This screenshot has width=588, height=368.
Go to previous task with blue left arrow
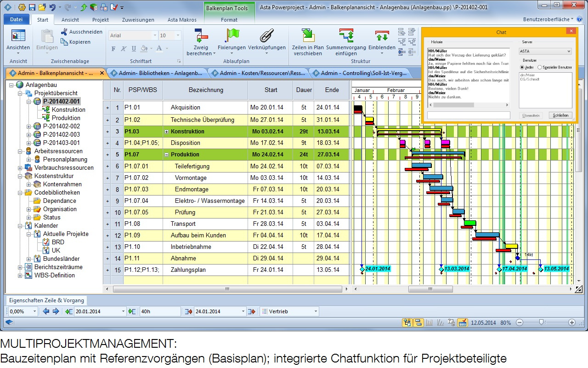tap(46, 311)
